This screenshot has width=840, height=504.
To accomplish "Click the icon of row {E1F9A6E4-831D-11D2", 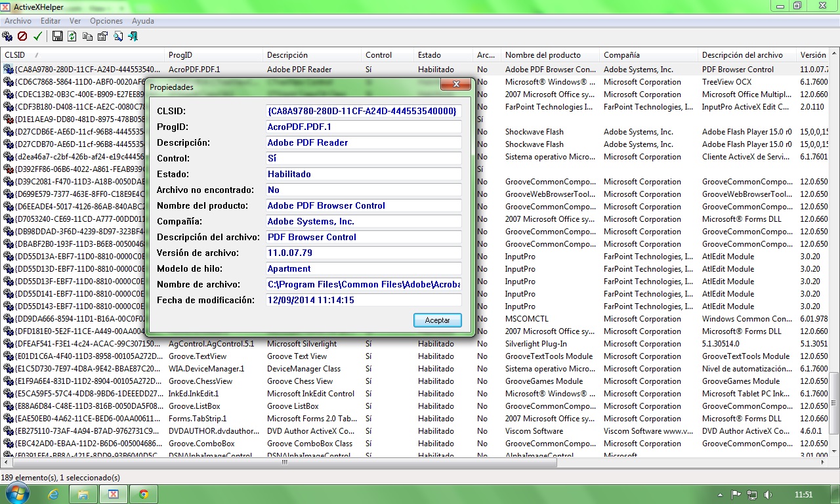I will (x=9, y=381).
